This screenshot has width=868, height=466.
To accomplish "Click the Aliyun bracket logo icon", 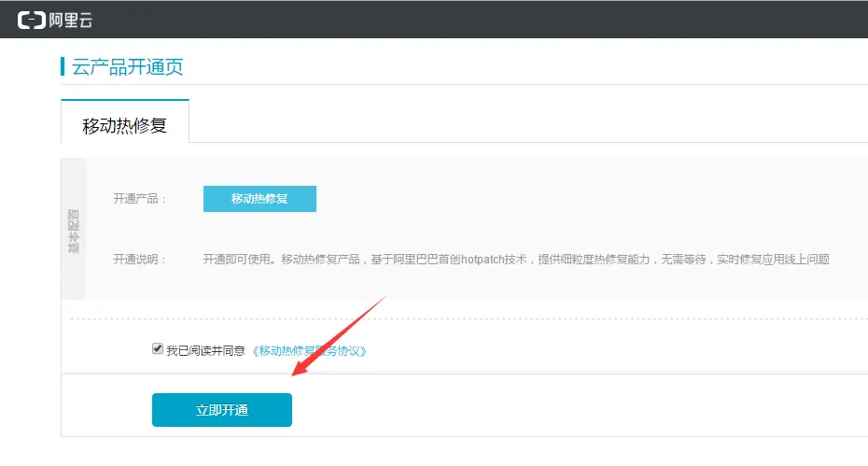I will 32,21.
